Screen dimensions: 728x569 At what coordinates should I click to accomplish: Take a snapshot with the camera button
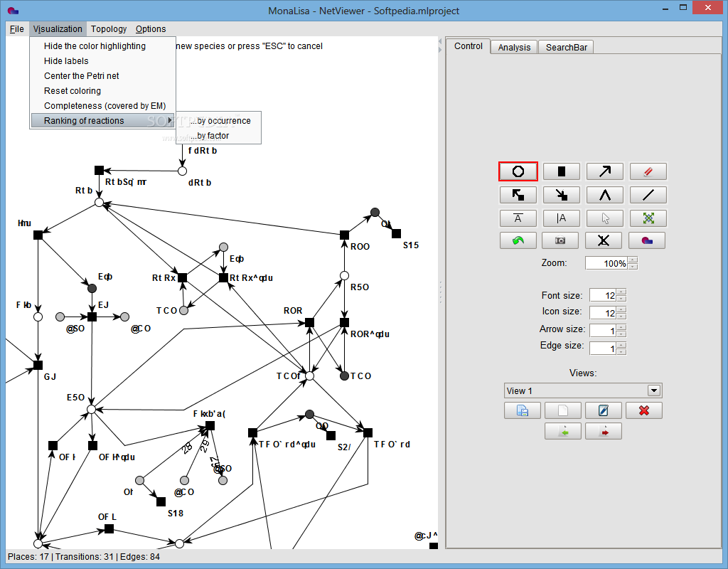pos(560,240)
